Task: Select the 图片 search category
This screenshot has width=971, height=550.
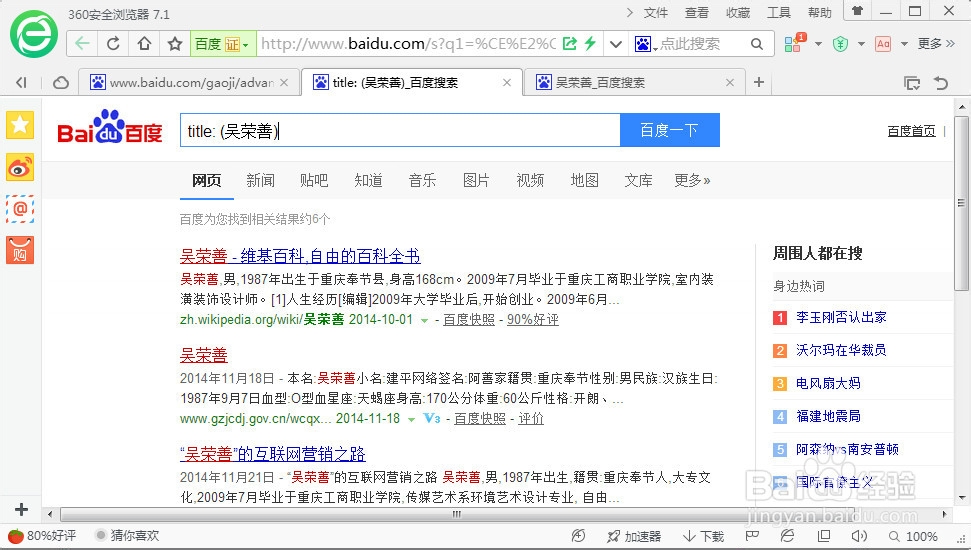Action: coord(476,180)
